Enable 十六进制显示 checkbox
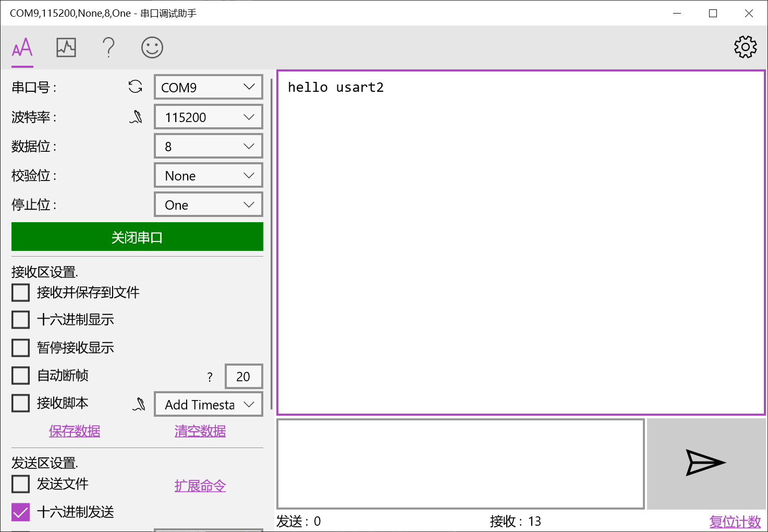This screenshot has height=532, width=768. coord(20,320)
